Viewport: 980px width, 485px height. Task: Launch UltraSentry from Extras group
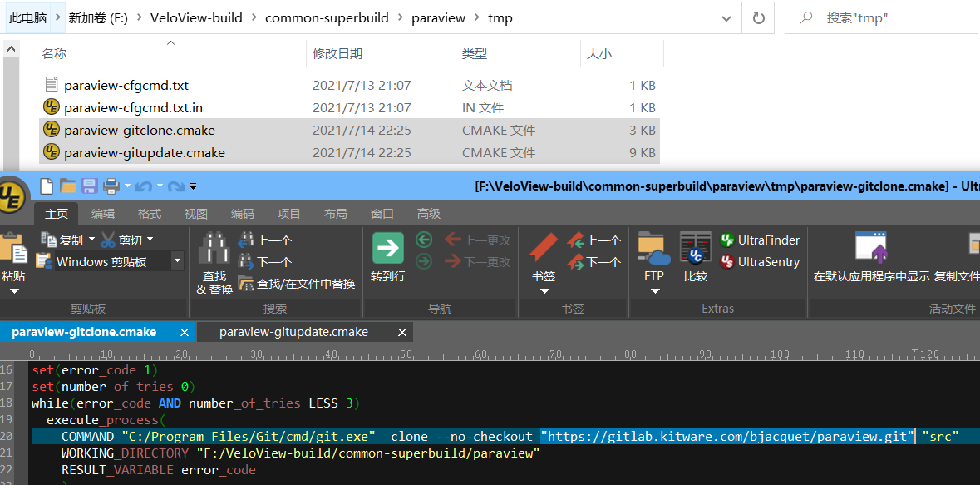click(x=760, y=261)
